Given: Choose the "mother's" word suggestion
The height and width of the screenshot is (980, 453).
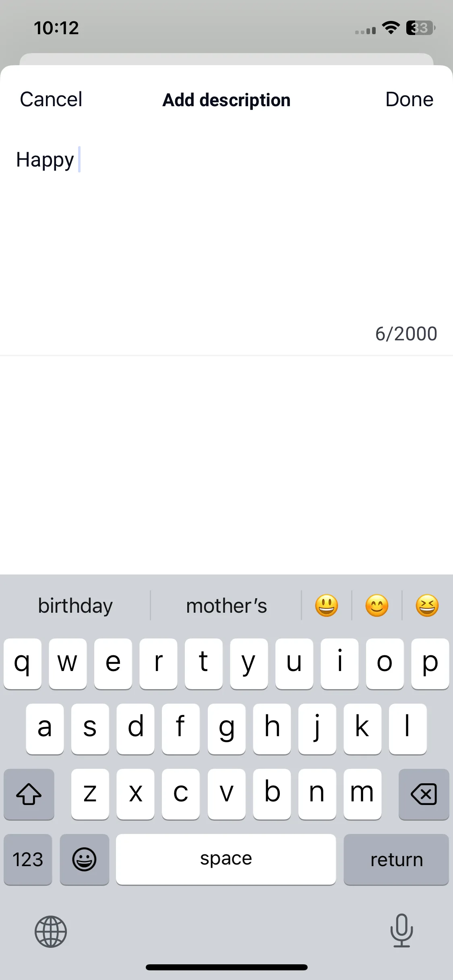Looking at the screenshot, I should click(x=226, y=605).
